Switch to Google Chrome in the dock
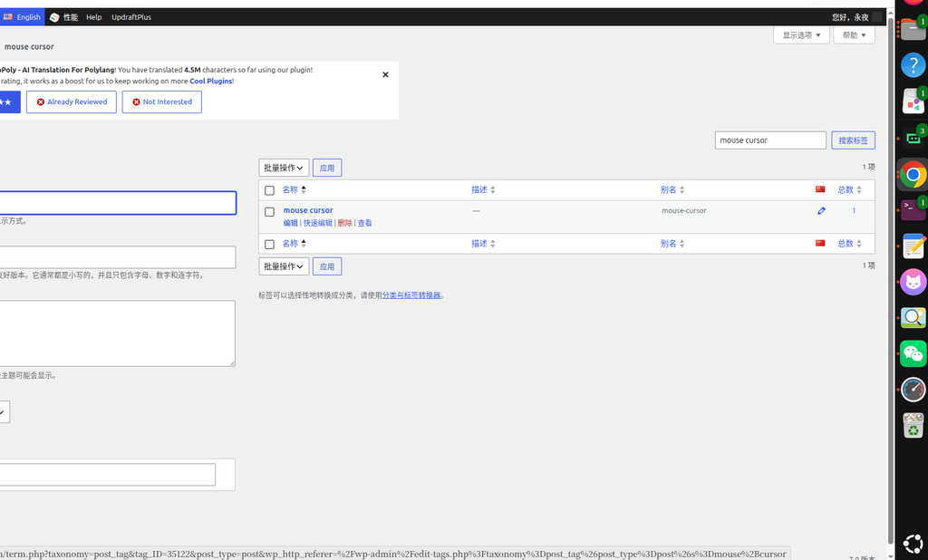 pos(913,175)
